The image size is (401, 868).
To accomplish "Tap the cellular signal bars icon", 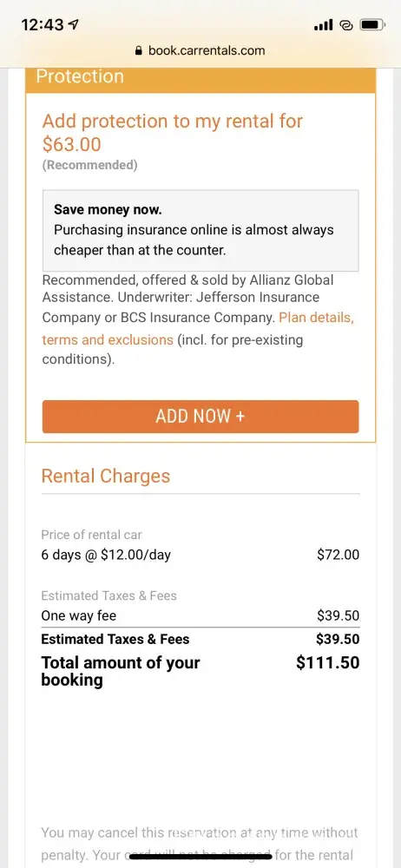I will pos(323,25).
